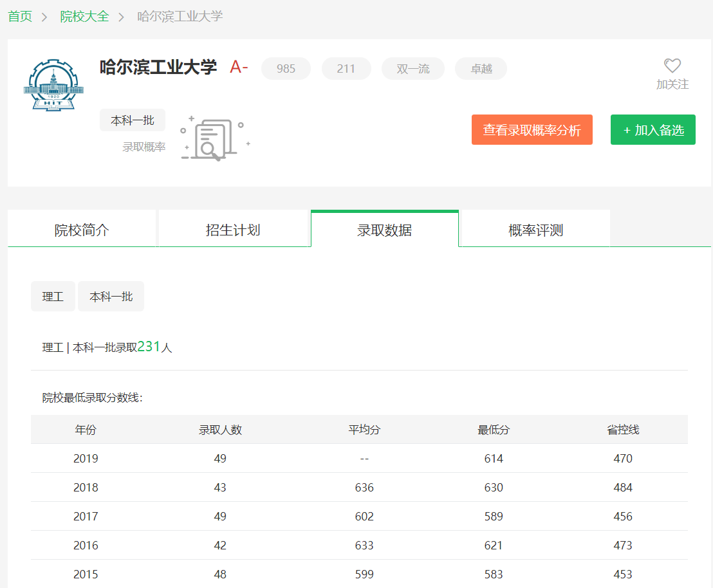The width and height of the screenshot is (713, 588).
Task: Click the 621 lowest score cell
Action: [x=494, y=546]
